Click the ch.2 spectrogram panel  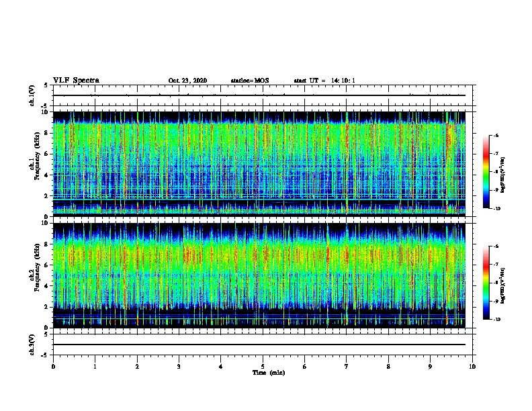(x=259, y=275)
